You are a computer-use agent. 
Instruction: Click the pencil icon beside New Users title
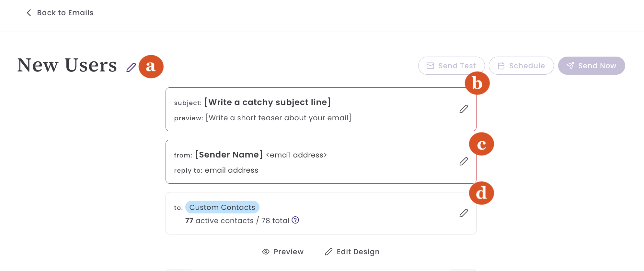(131, 67)
